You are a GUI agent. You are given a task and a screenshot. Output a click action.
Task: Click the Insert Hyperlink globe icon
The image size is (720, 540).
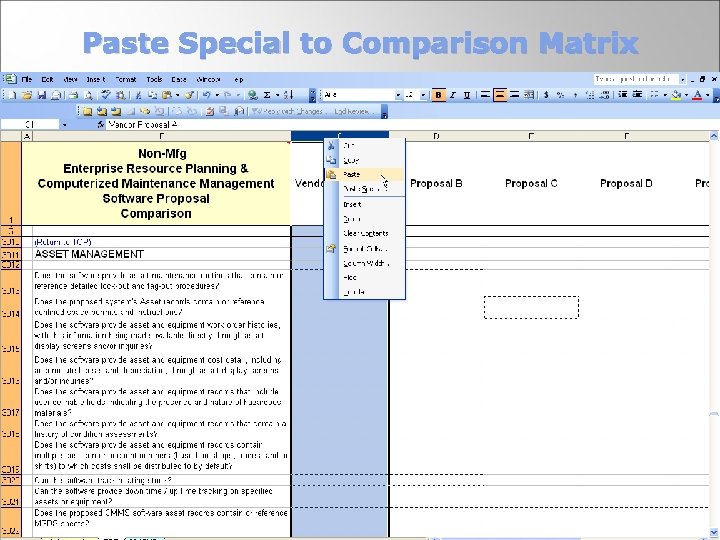click(253, 95)
